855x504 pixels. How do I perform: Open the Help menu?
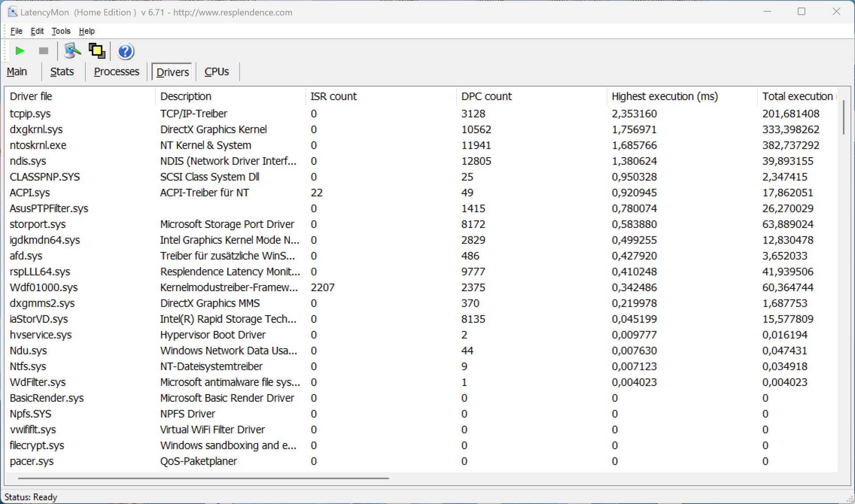[87, 31]
